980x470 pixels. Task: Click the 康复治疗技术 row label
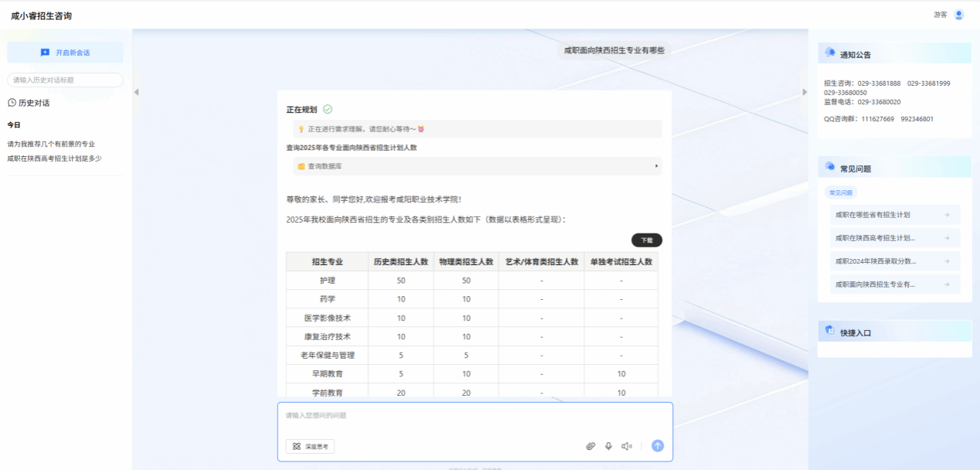328,336
